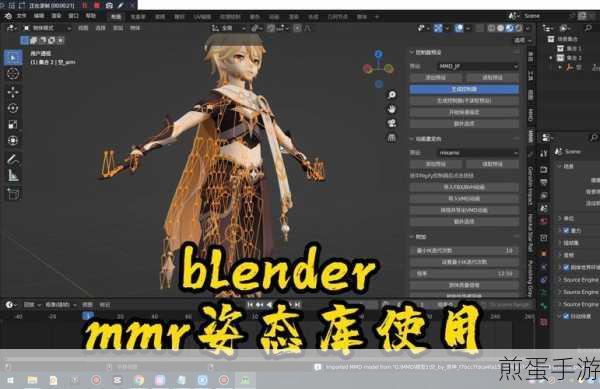Select the Measure tool
The image size is (600, 389).
tap(13, 175)
